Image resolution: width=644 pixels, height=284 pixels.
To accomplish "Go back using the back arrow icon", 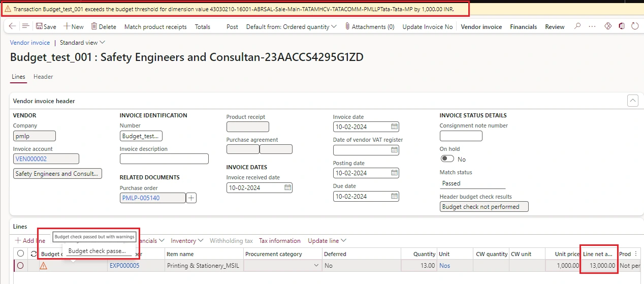I will click(13, 26).
